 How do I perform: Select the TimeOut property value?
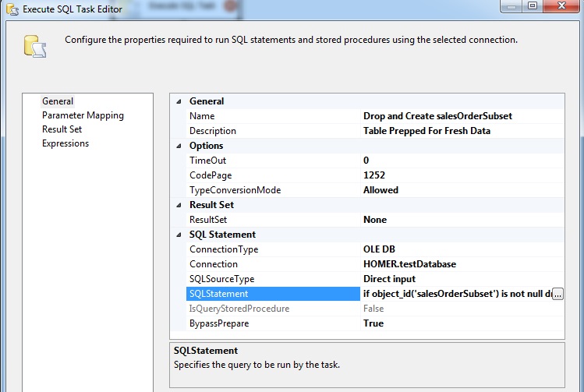pos(462,161)
